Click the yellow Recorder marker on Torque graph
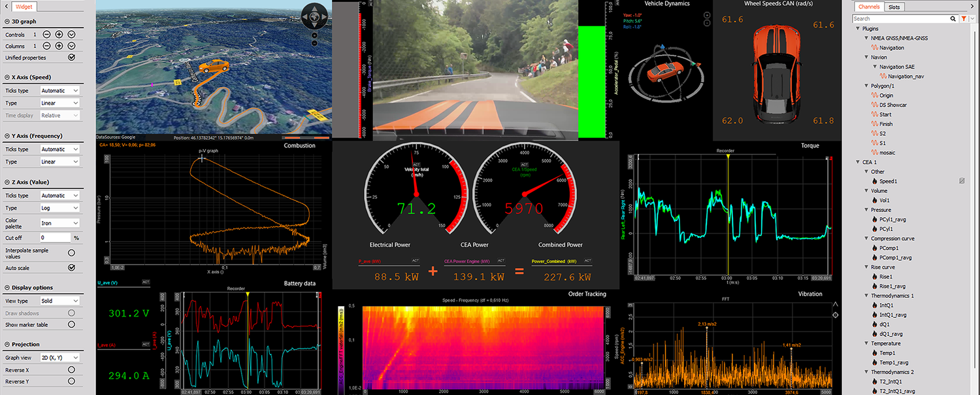Screen dimensions: 980x395 point(728,157)
